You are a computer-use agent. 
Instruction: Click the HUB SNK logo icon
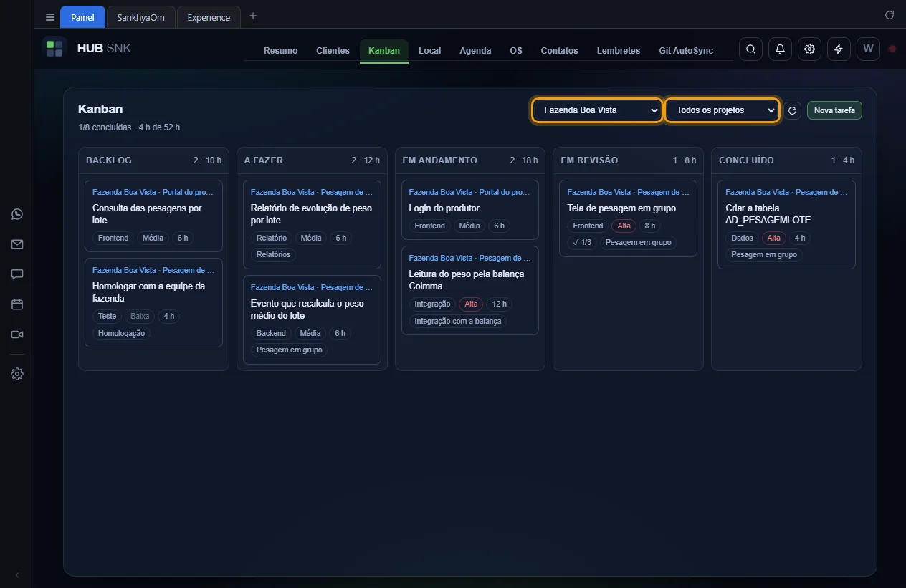click(54, 49)
